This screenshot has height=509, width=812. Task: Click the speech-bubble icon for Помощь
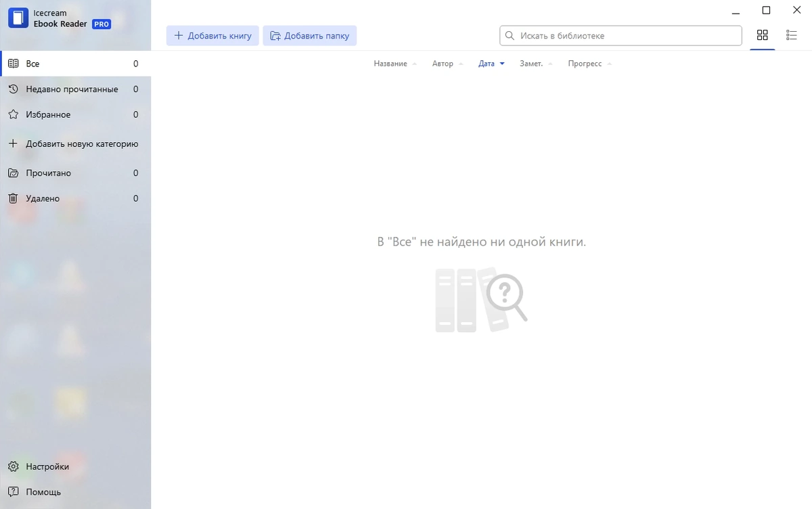[13, 492]
